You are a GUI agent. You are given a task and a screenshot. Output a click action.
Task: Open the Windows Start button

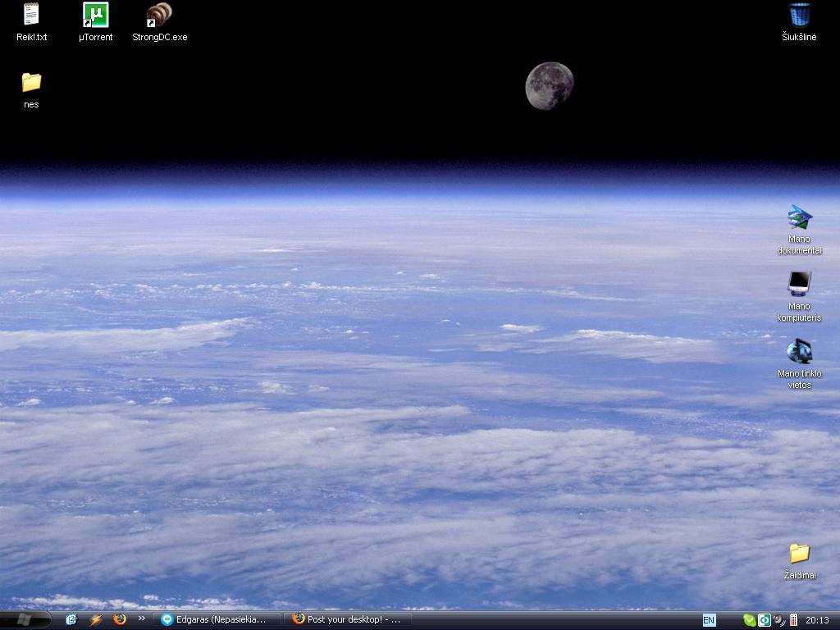coord(25,620)
